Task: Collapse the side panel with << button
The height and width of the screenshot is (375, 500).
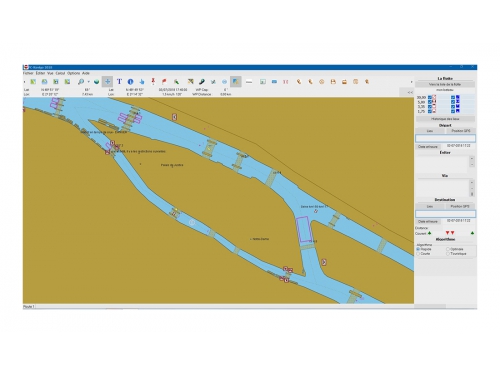Action: pos(410,92)
